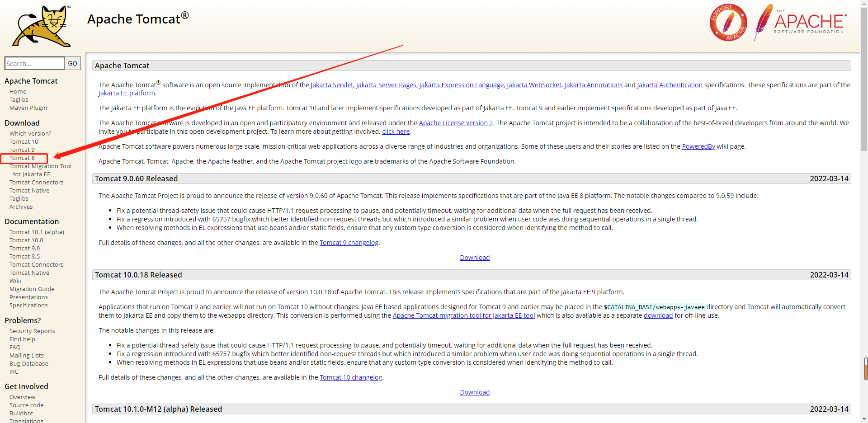Open Source code link
Screen dimensions: 868x423
click(x=27, y=405)
